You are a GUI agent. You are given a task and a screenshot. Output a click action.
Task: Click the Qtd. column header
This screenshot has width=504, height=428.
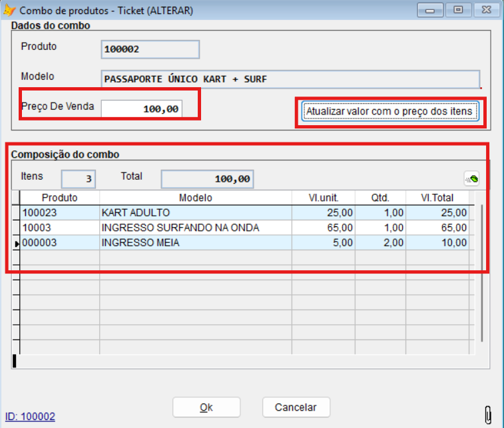[379, 198]
